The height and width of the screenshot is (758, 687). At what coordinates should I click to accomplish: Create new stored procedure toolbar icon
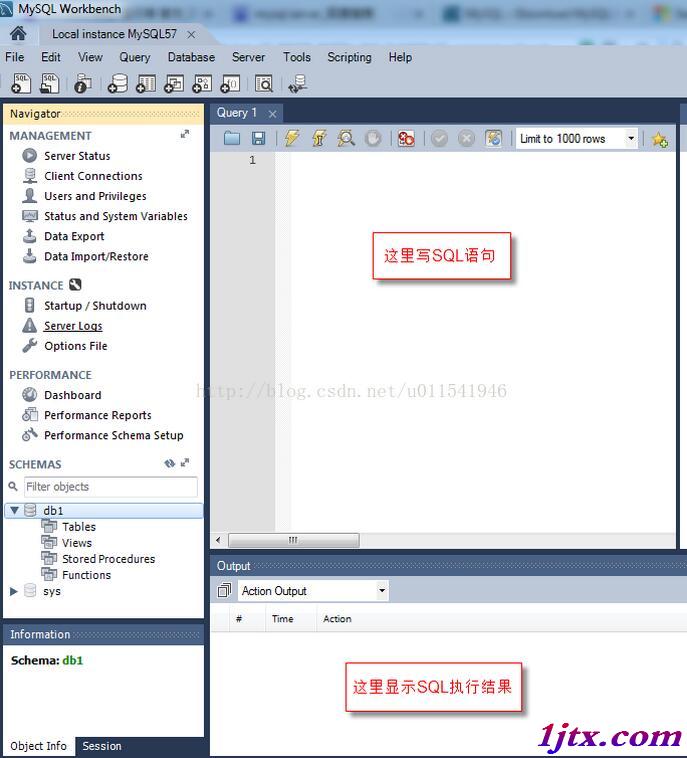[x=202, y=84]
